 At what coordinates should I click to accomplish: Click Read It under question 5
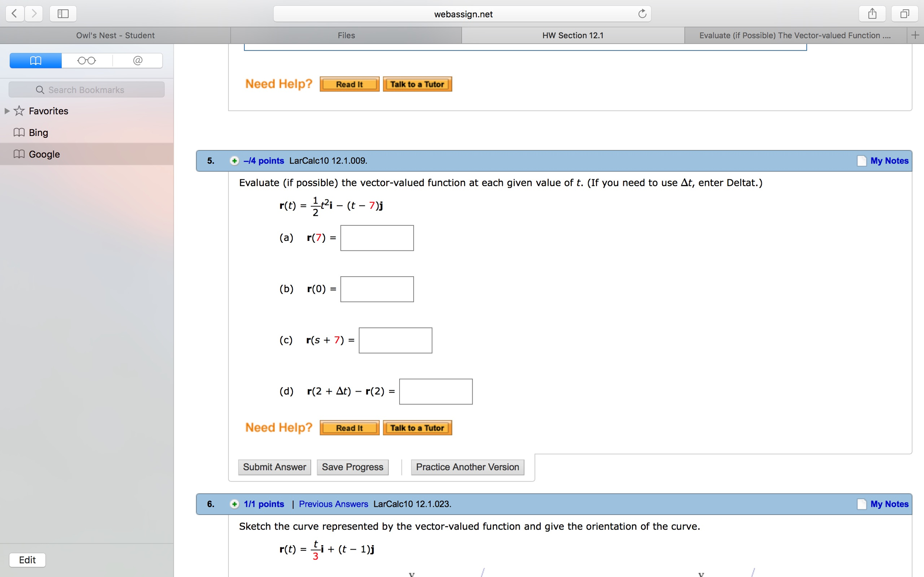coord(349,427)
